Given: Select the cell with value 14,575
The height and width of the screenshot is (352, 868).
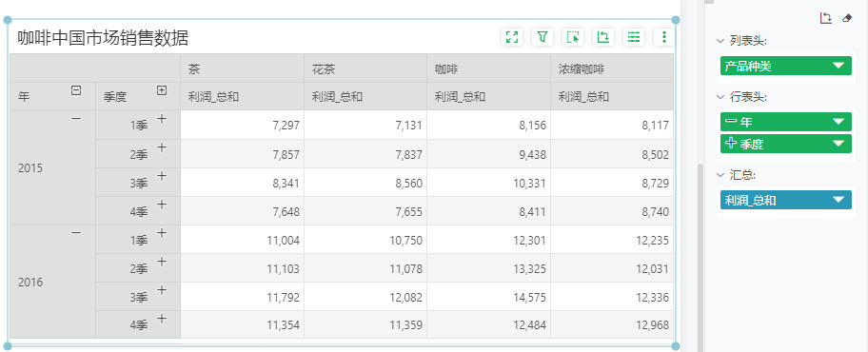Looking at the screenshot, I should 489,297.
